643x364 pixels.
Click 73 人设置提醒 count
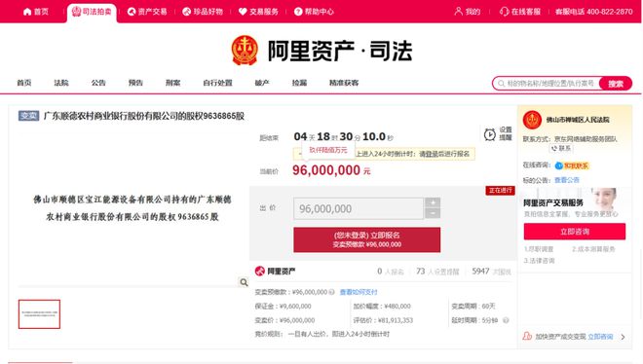437,272
